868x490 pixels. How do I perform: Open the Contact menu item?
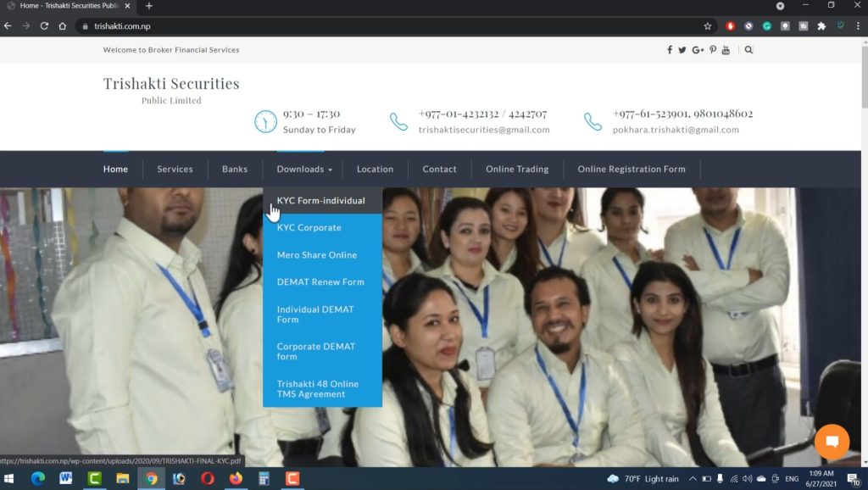440,169
